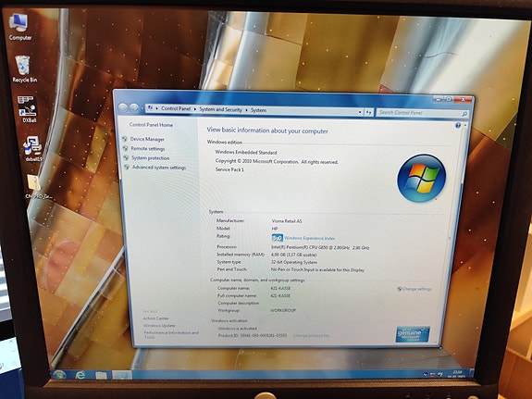Open Remote settings link

tap(148, 148)
